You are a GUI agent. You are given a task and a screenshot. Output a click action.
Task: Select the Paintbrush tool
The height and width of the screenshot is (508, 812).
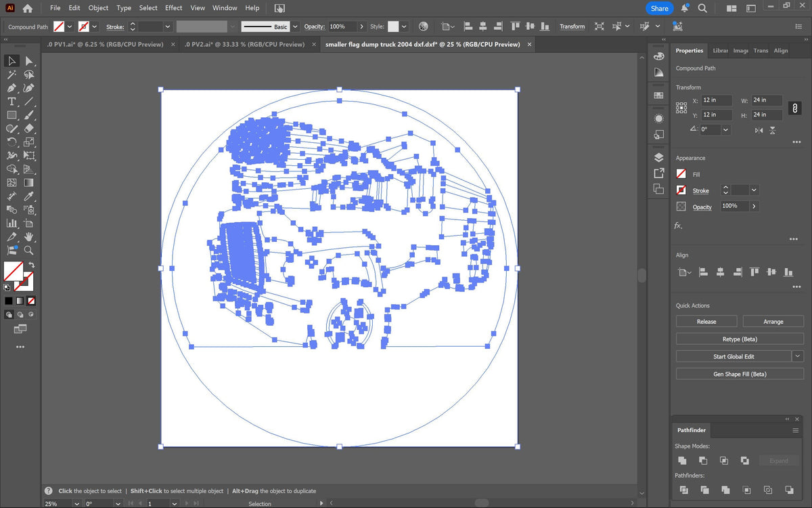point(29,115)
